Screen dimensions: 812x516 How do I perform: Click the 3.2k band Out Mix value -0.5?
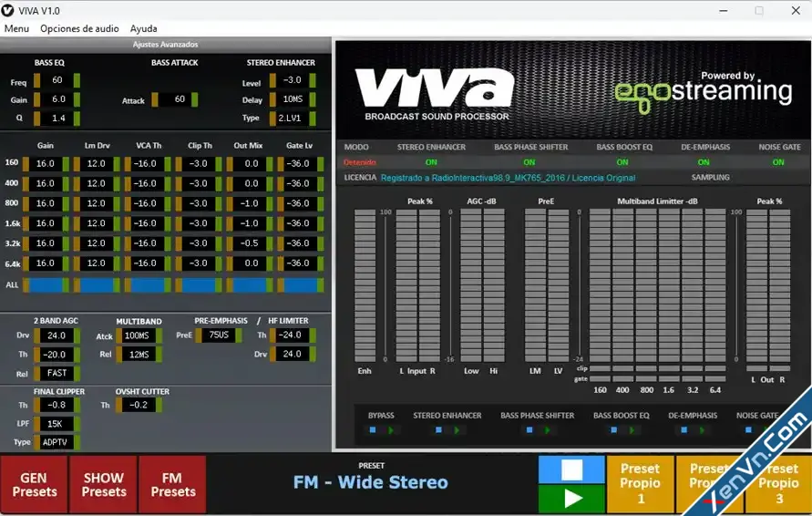click(x=250, y=243)
